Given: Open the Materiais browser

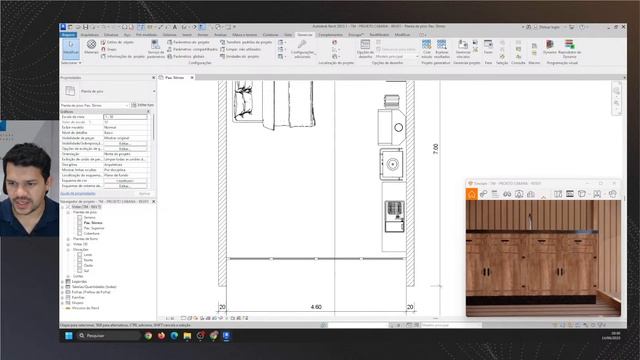Looking at the screenshot, I should tap(91, 47).
